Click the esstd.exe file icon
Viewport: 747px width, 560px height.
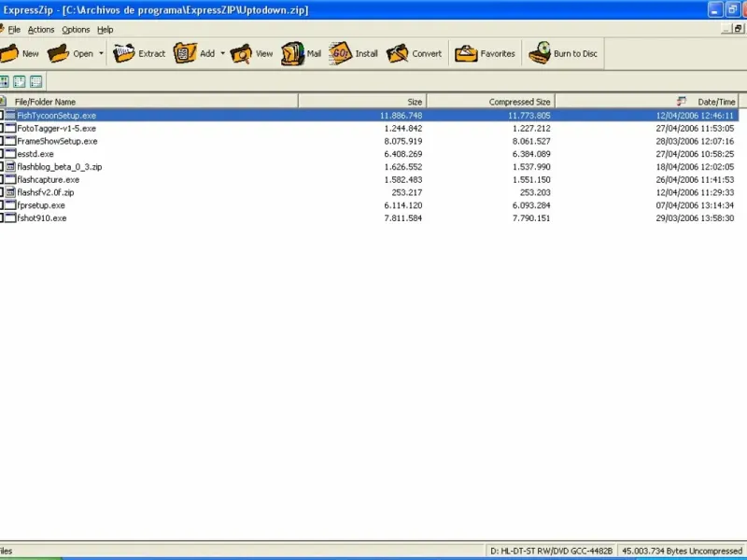click(x=10, y=154)
